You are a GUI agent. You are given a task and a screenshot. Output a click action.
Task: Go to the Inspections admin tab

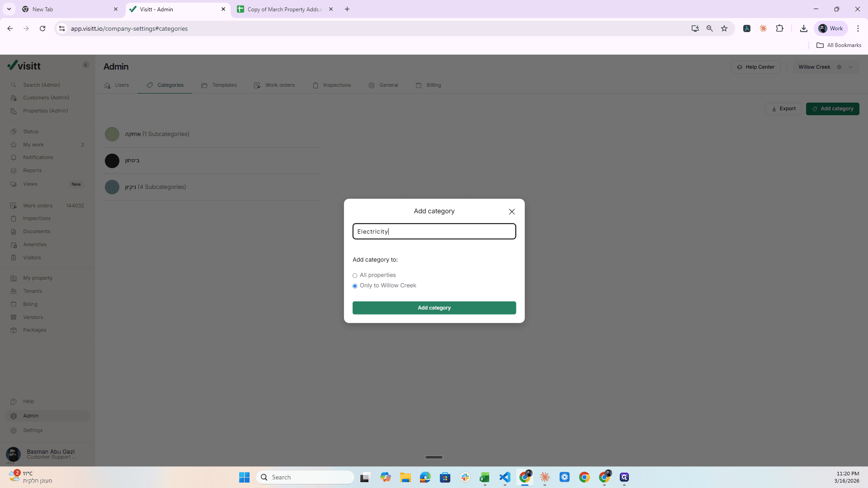(332, 85)
